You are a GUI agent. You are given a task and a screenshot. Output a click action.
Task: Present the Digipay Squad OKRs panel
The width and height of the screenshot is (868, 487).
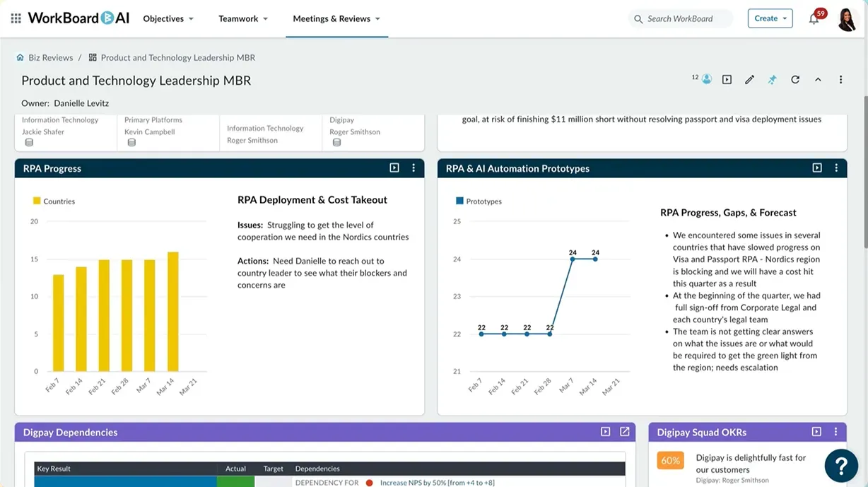[816, 432]
